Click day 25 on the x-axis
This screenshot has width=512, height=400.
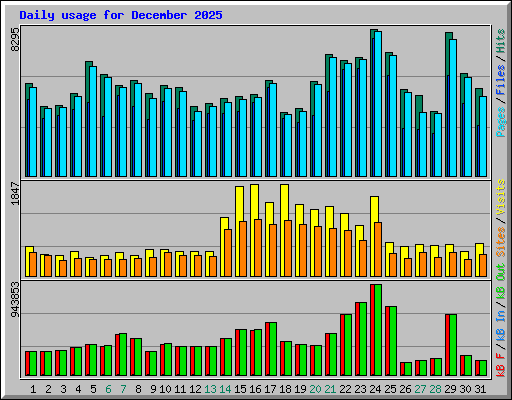pyautogui.click(x=390, y=389)
